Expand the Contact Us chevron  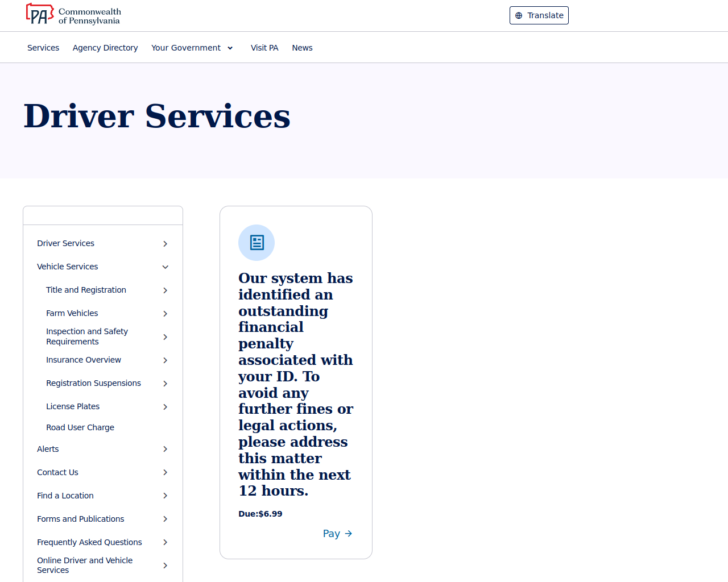165,472
